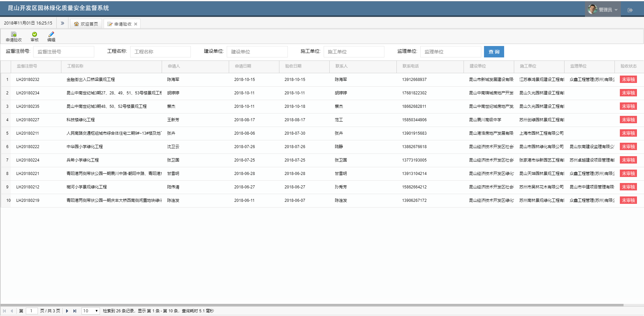Click 未审核 status for LH20180219
644x316 pixels.
628,200
